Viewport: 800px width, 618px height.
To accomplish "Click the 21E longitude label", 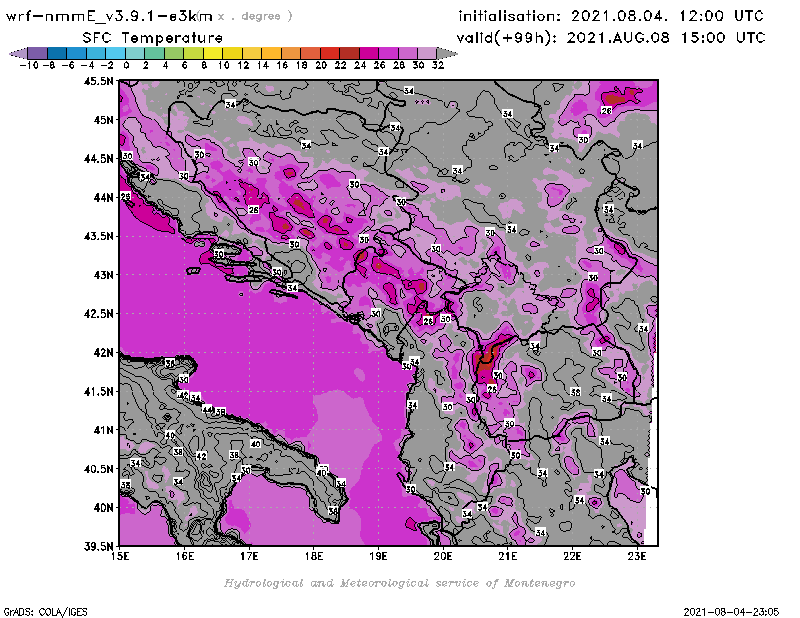I will (508, 556).
